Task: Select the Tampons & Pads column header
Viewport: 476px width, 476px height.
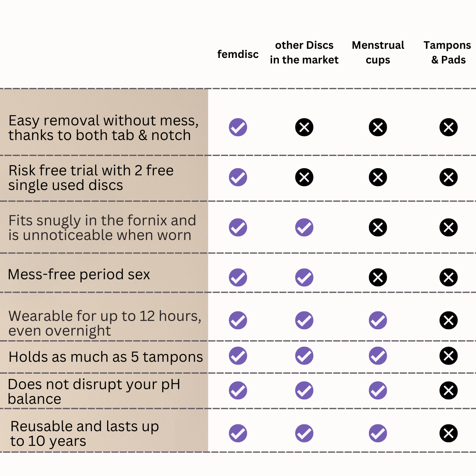Action: click(447, 52)
